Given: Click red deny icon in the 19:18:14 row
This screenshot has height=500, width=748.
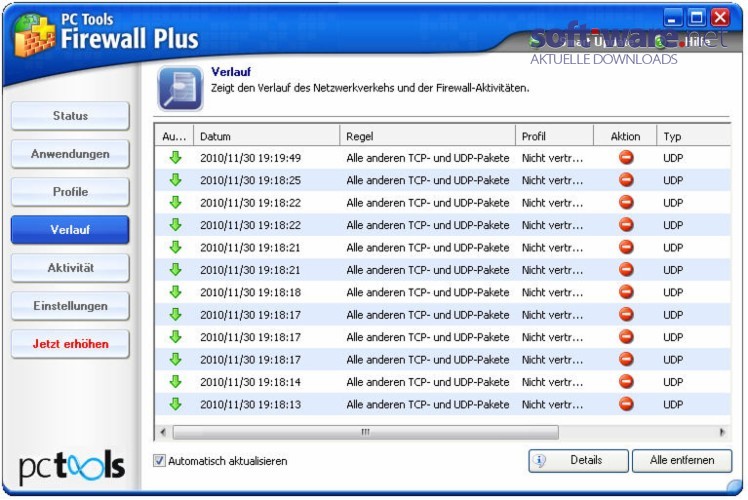Looking at the screenshot, I should (626, 381).
